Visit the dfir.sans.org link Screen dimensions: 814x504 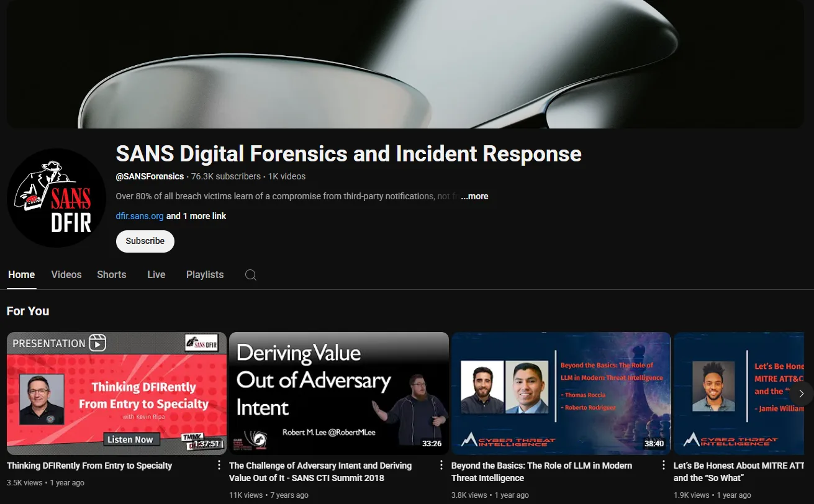(x=140, y=216)
